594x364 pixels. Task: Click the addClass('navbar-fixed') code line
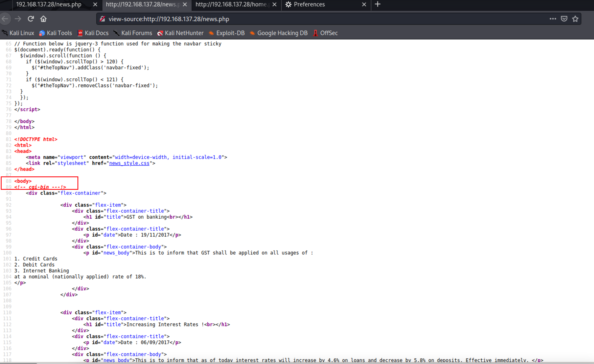90,68
